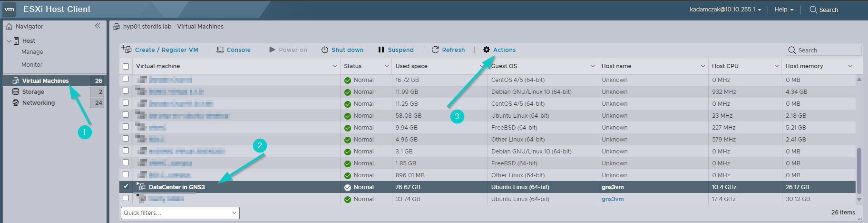Click the DataCenter in GNS3 VM name
This screenshot has height=223, width=868.
point(176,187)
